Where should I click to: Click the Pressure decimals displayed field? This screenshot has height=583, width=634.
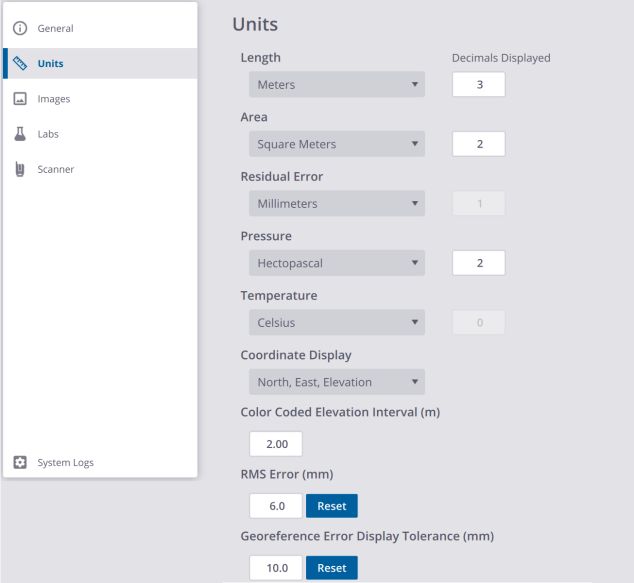pyautogui.click(x=479, y=263)
